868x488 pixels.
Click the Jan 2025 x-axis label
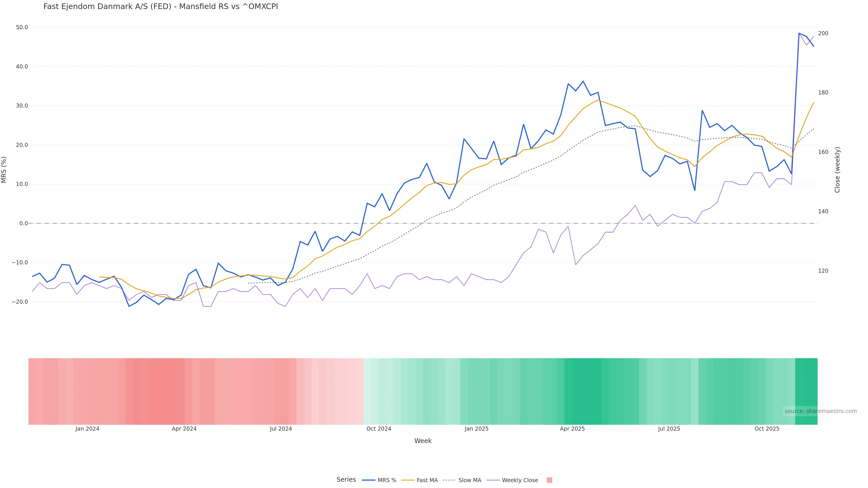coord(476,429)
